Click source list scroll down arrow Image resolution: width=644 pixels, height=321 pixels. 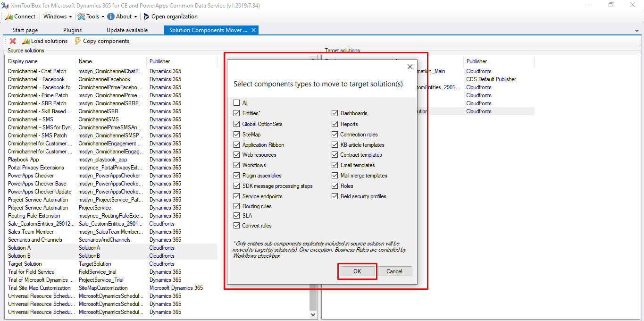pyautogui.click(x=313, y=314)
